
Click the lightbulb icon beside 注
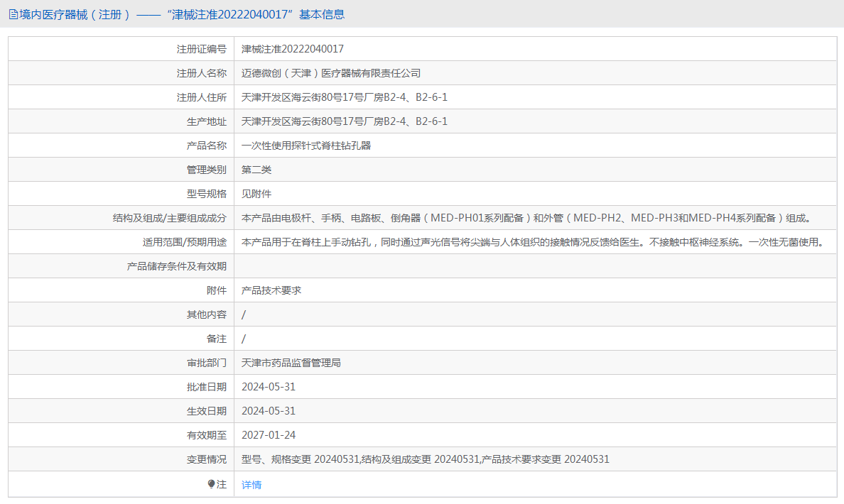pos(211,484)
